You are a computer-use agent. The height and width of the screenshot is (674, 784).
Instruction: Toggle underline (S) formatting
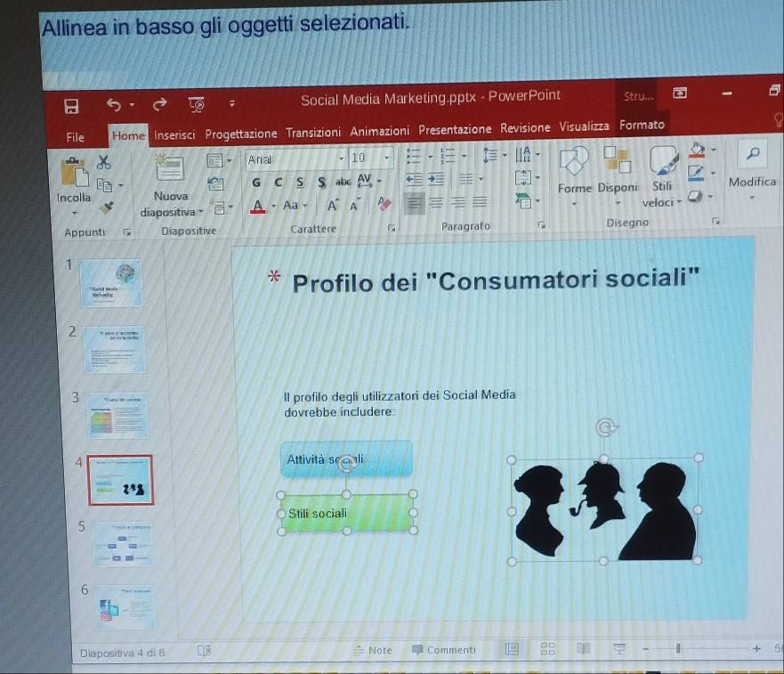click(x=299, y=183)
